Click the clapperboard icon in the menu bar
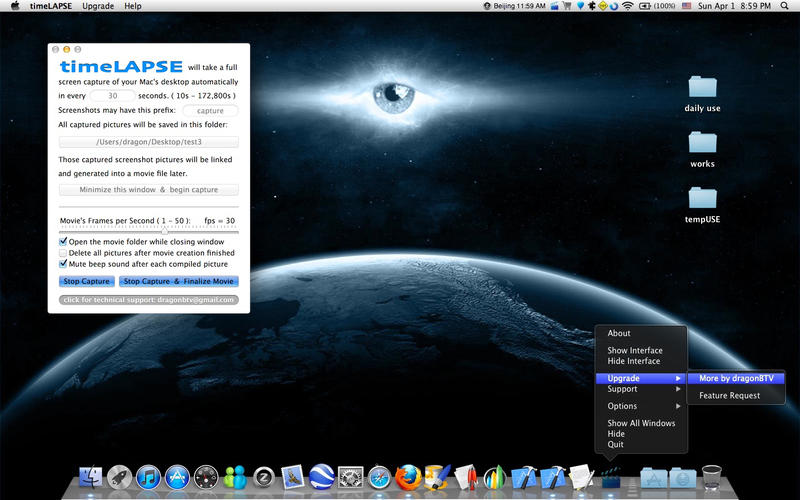Viewport: 800px width, 500px height. pos(555,6)
